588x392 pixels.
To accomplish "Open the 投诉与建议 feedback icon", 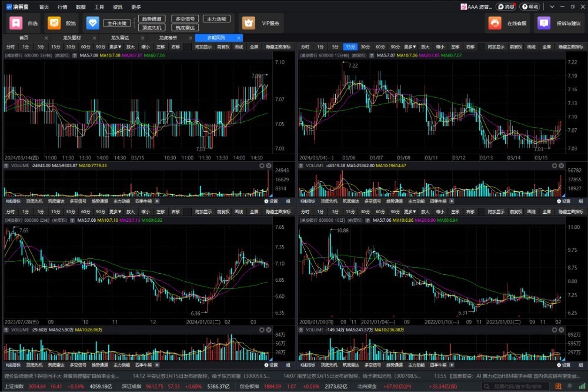I will [544, 23].
